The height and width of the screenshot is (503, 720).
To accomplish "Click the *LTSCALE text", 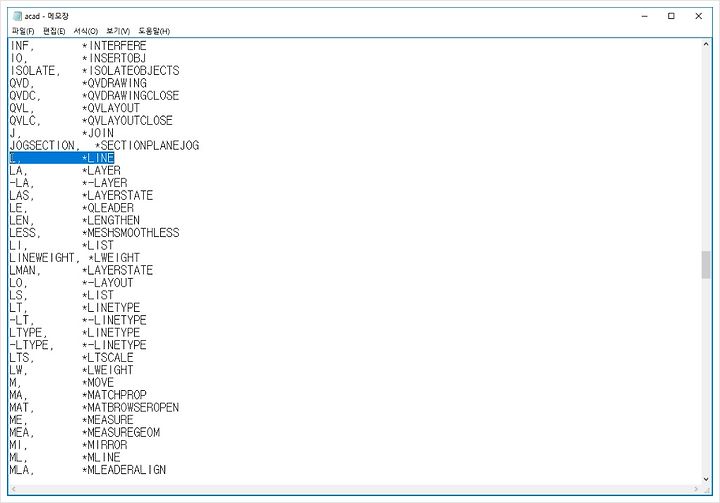I will click(107, 357).
